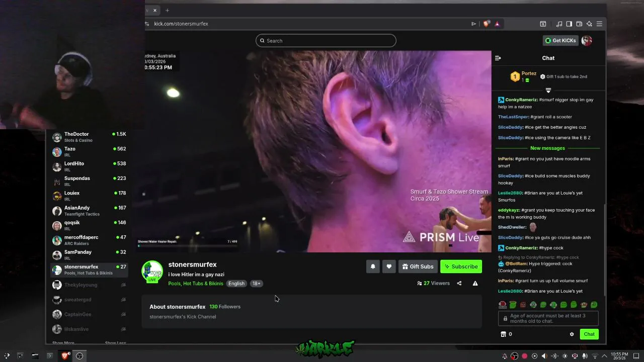
Task: Expand the gift leaderboard chevron
Action: (x=548, y=90)
